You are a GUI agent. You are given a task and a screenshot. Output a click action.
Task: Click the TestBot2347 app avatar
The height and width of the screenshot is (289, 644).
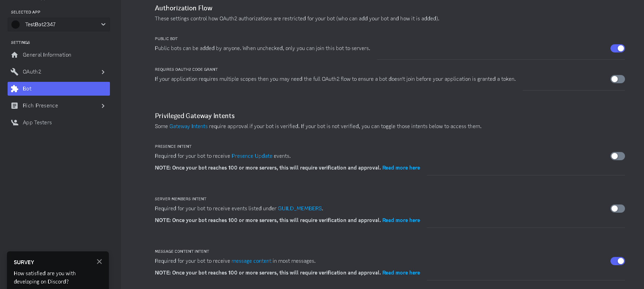coord(16,24)
